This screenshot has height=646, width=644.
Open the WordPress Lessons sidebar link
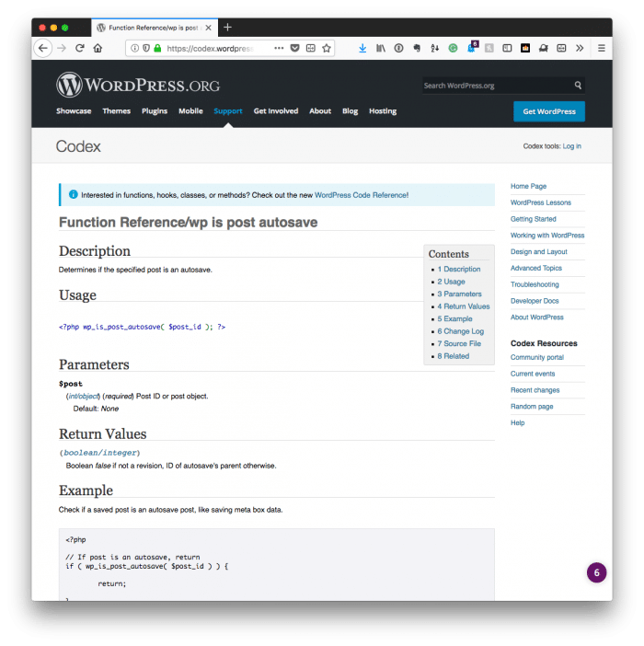541,202
